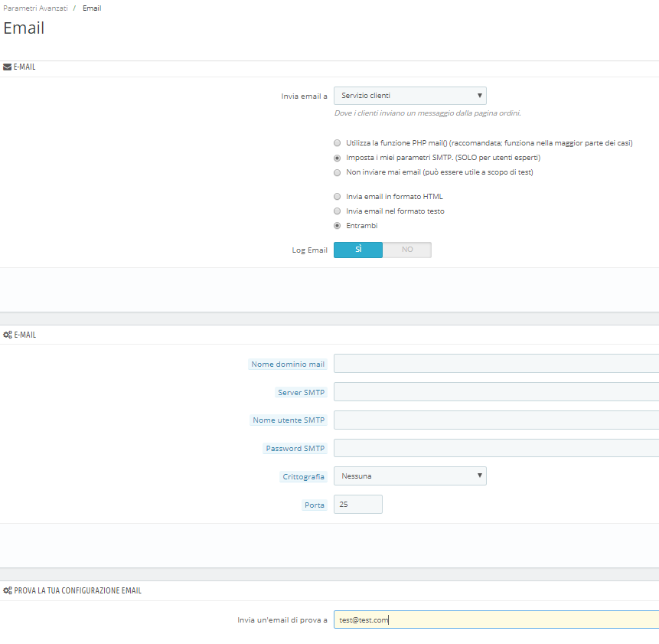Viewport: 659px width, 644px height.
Task: Click the Nome utente SMTP label
Action: [289, 420]
